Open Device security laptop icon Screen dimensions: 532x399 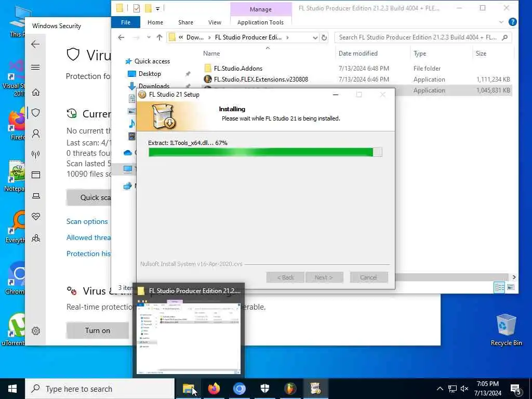click(x=36, y=196)
